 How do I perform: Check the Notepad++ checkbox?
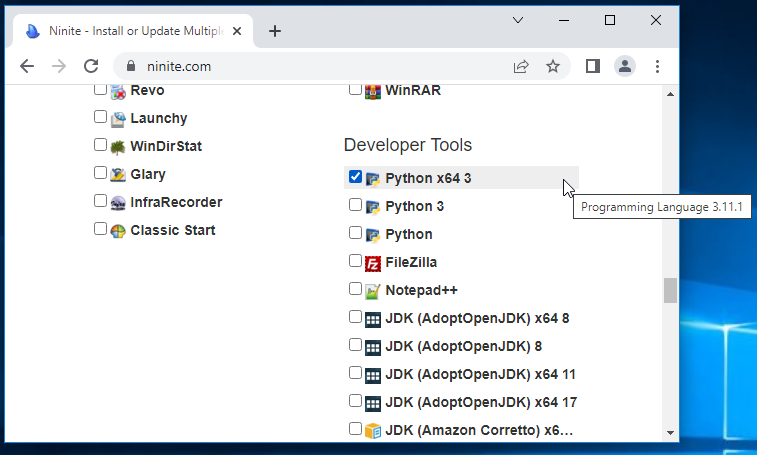[355, 289]
